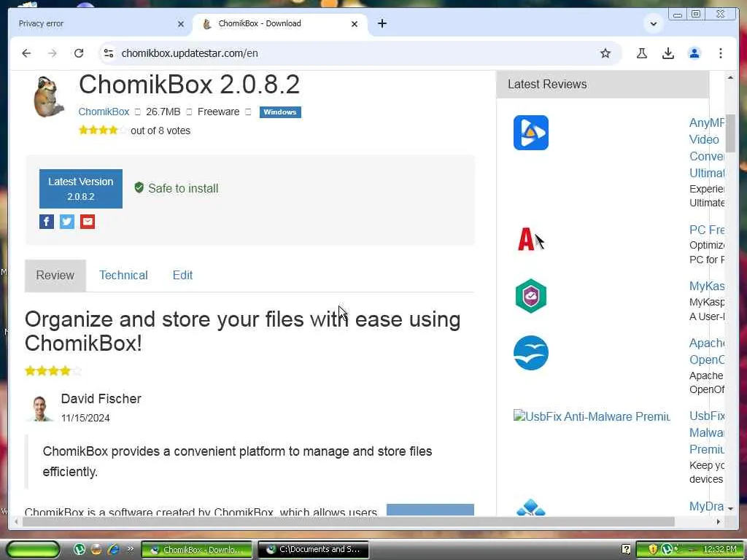Share via email envelope icon
This screenshot has width=747, height=560.
coord(88,222)
